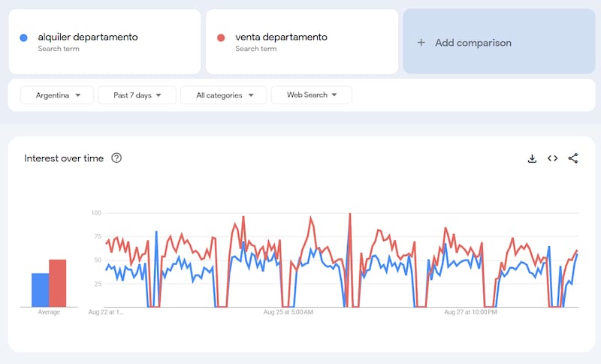601x364 pixels.
Task: Edit the venta departamento search term
Action: (281, 37)
